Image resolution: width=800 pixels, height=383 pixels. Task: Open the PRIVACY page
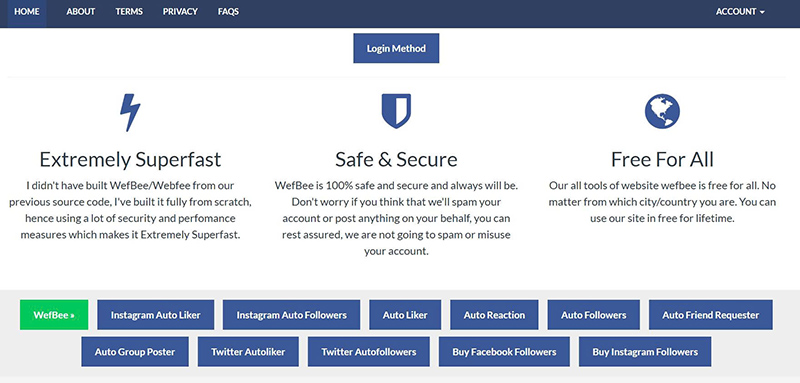(x=180, y=12)
